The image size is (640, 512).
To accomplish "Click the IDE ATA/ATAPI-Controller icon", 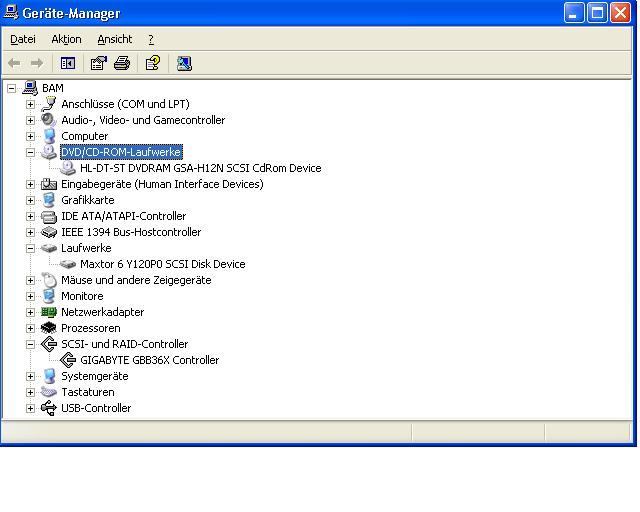I will click(49, 216).
